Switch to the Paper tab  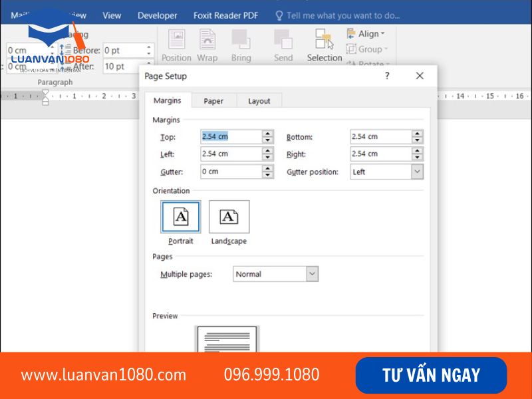[213, 101]
